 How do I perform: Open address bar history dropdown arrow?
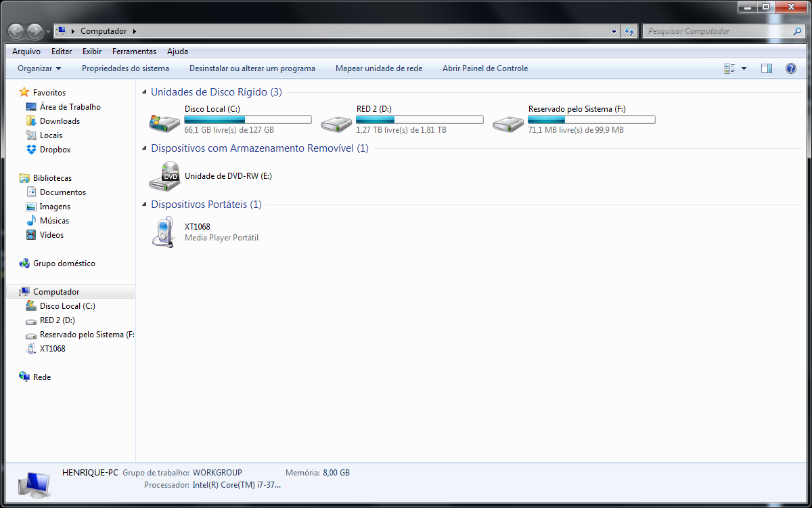614,31
